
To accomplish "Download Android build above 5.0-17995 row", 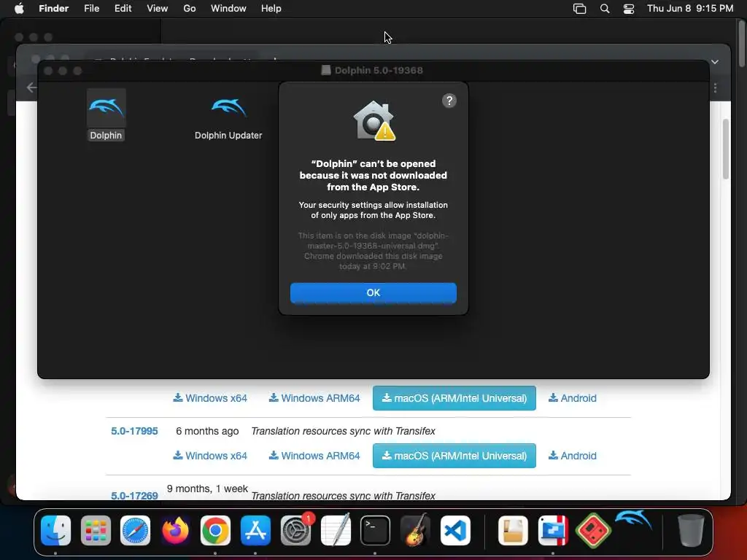I will click(573, 398).
